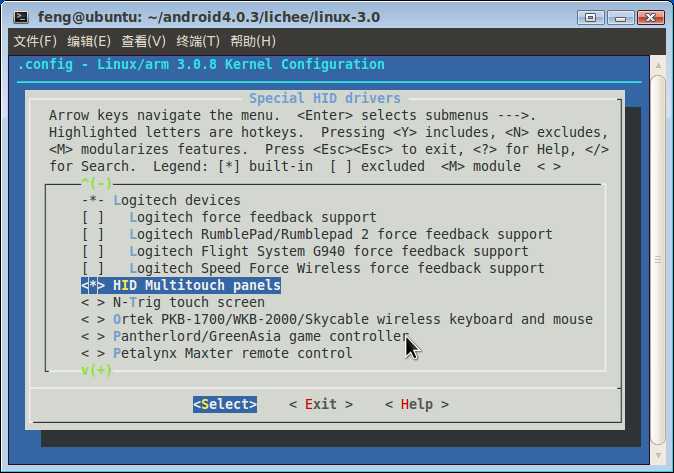Image resolution: width=674 pixels, height=473 pixels.
Task: Toggle Petalynx Maxter remote control option
Action: pos(93,353)
